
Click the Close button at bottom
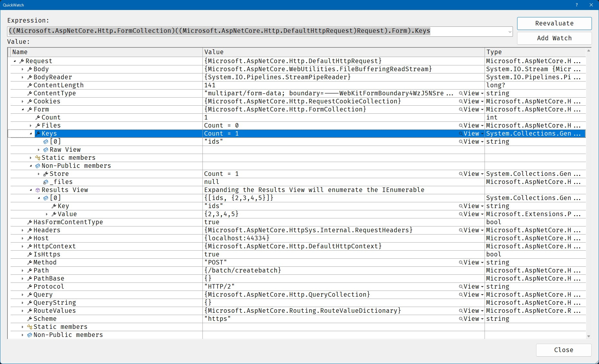tap(564, 350)
